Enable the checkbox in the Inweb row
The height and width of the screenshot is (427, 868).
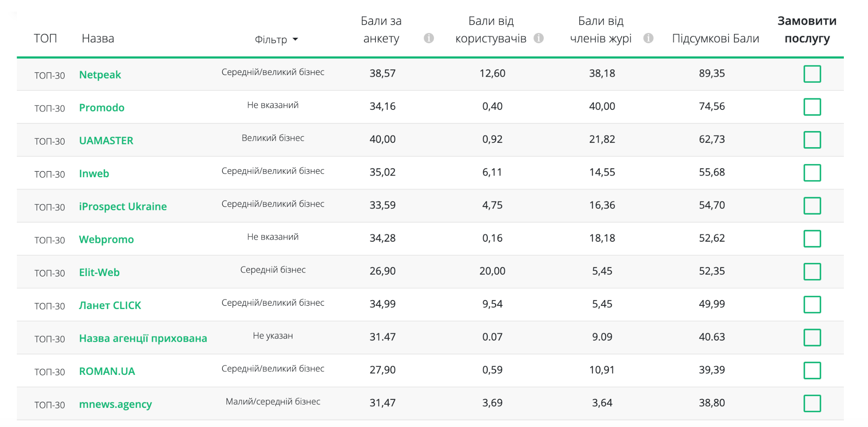pos(812,173)
